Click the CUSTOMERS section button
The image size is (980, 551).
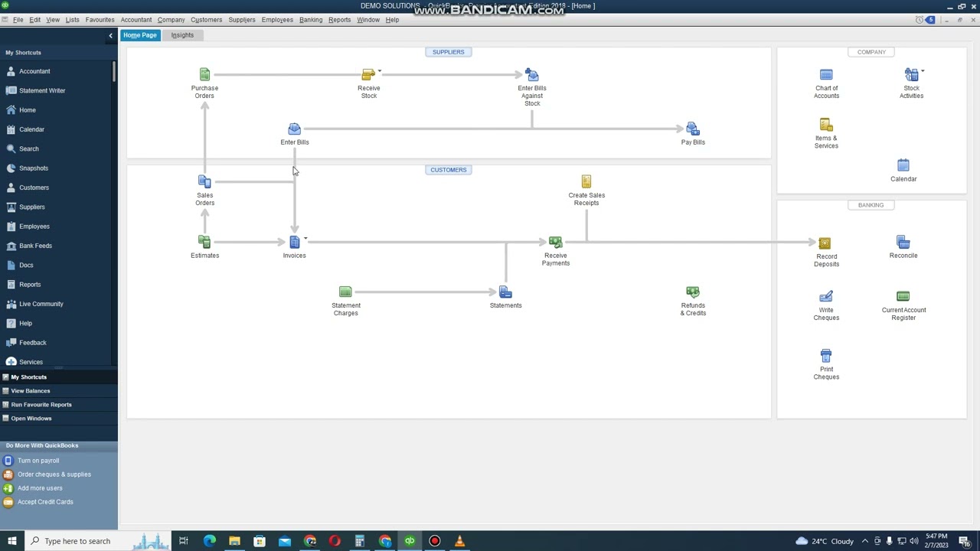click(x=449, y=170)
